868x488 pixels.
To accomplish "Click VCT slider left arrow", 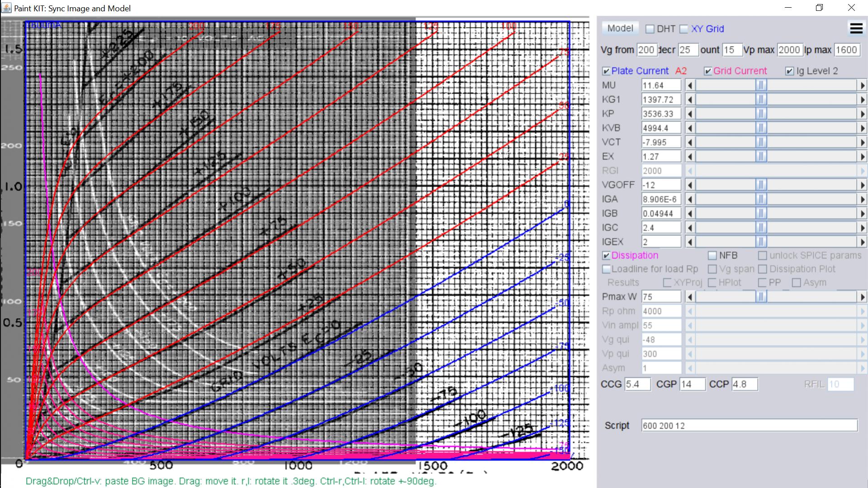I will pyautogui.click(x=690, y=142).
